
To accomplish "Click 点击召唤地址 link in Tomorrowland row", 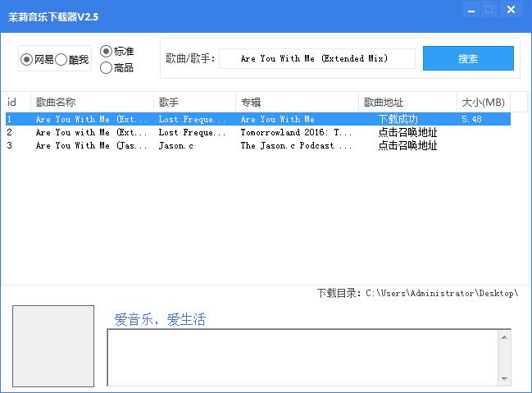I will (x=407, y=132).
